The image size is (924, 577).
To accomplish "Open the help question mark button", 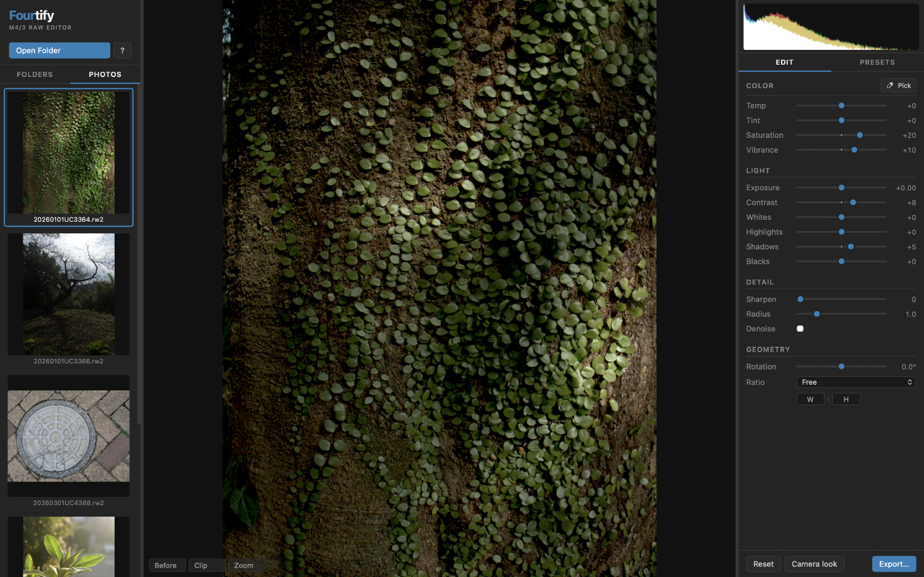I will [122, 50].
